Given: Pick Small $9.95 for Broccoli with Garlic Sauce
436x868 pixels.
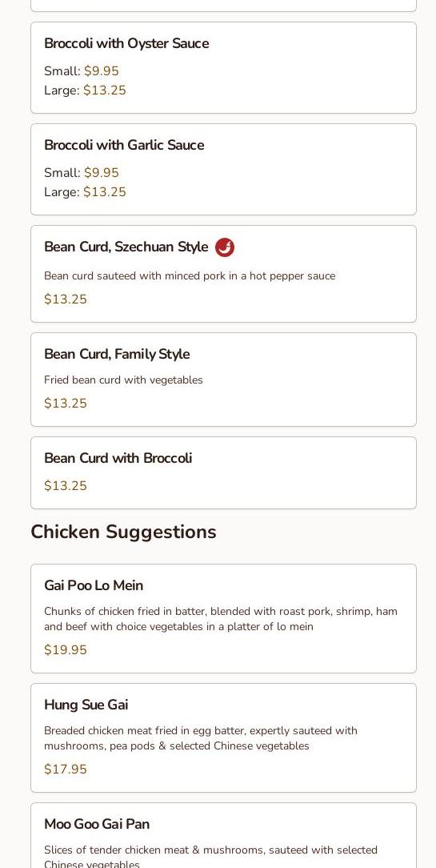Looking at the screenshot, I should click(x=82, y=173).
